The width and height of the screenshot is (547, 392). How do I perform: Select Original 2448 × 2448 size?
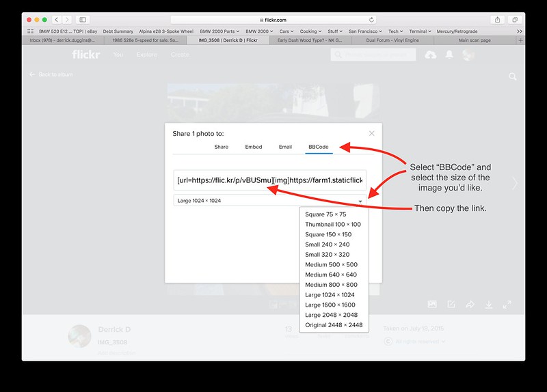coord(334,325)
